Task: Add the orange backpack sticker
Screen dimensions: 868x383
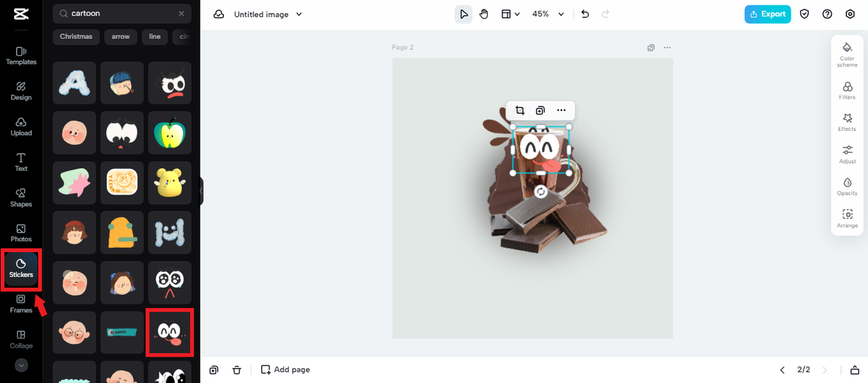Action: pos(122,233)
